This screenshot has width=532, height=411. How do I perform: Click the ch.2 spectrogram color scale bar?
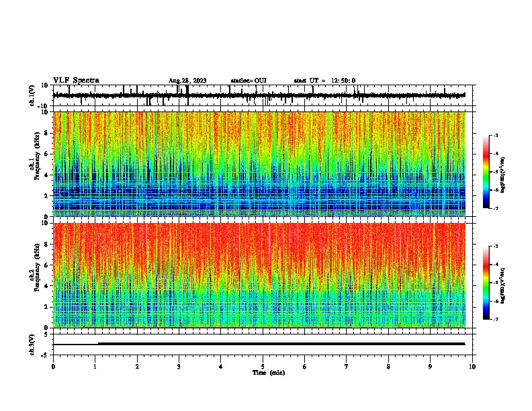click(486, 283)
